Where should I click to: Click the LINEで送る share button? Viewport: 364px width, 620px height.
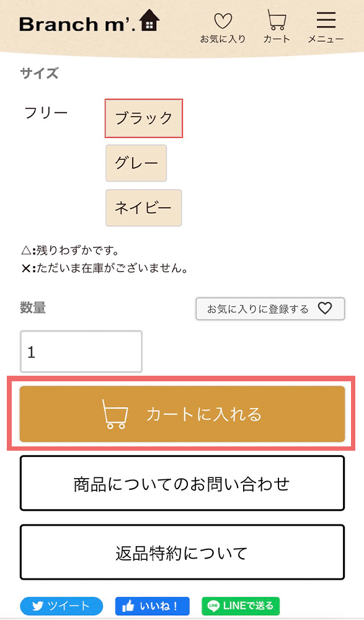tap(240, 606)
